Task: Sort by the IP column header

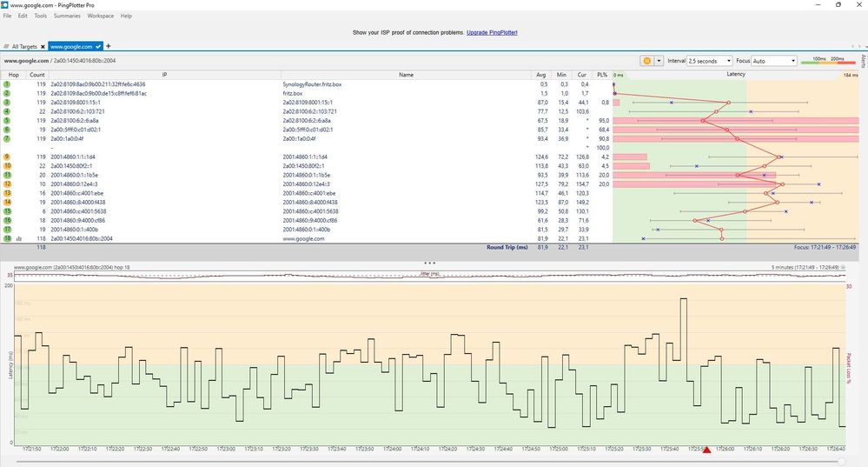Action: [x=164, y=75]
